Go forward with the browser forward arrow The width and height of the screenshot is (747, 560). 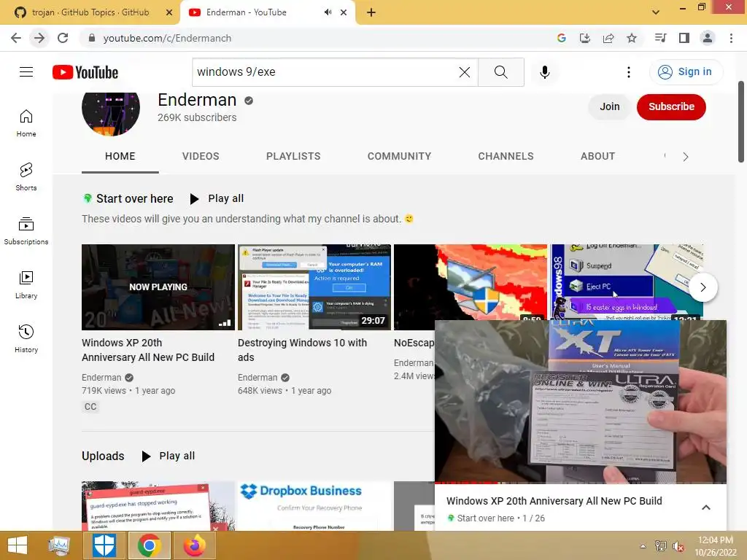(39, 38)
